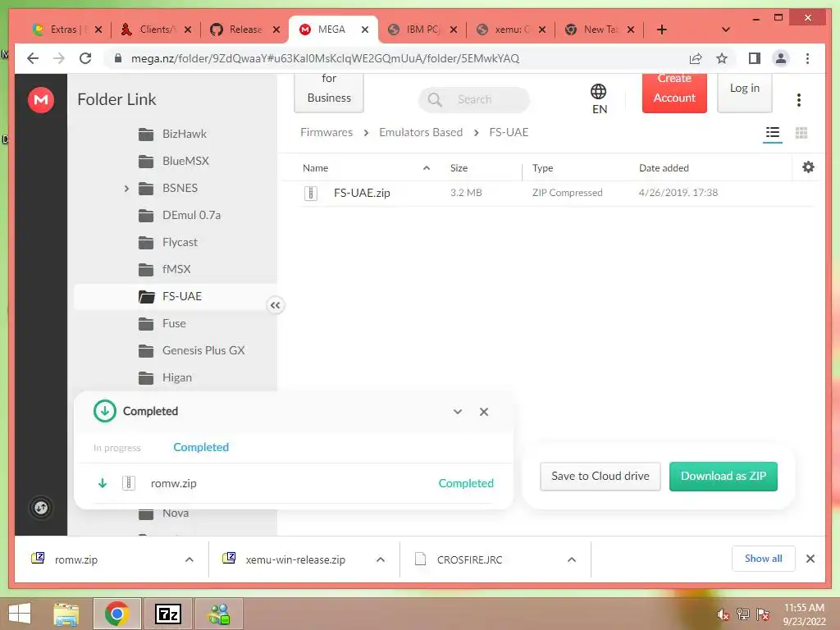Click the transfers sync icon in sidebar
This screenshot has width=840, height=630.
41,507
